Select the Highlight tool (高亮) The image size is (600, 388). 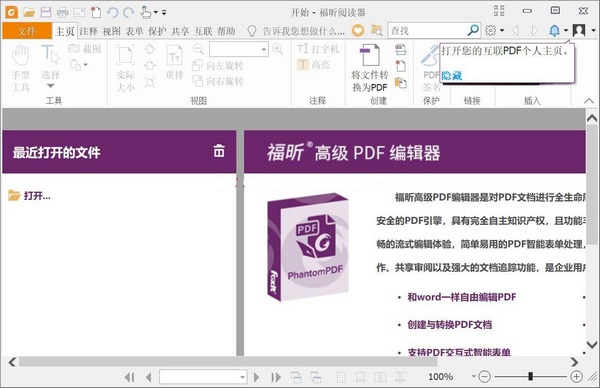[x=313, y=65]
